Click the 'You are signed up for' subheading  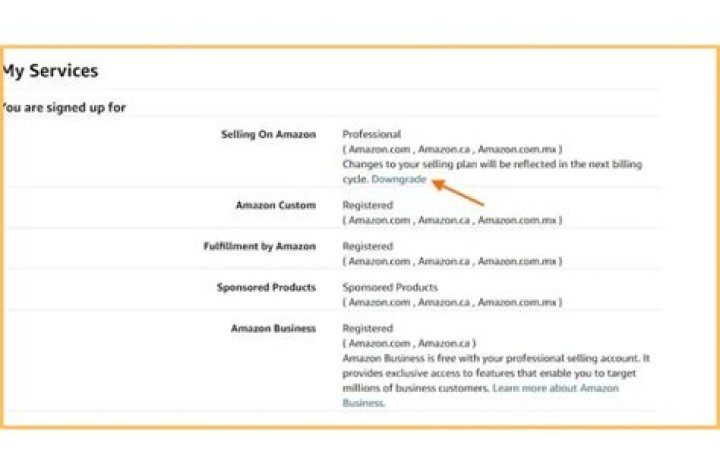63,107
